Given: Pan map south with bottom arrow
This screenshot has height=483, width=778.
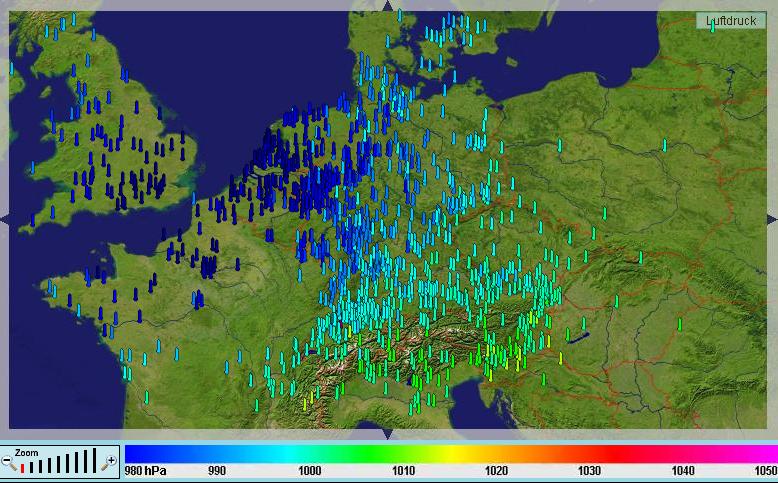Looking at the screenshot, I should (x=388, y=434).
